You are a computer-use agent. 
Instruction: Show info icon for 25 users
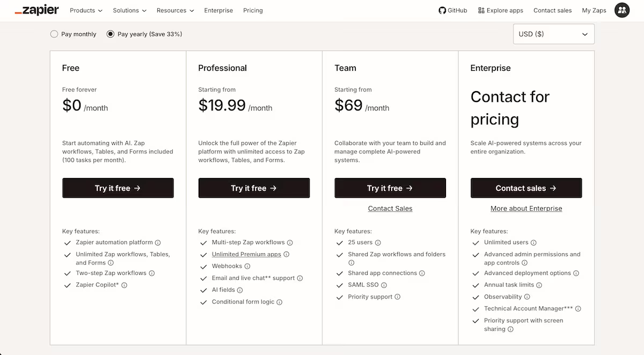[378, 243]
